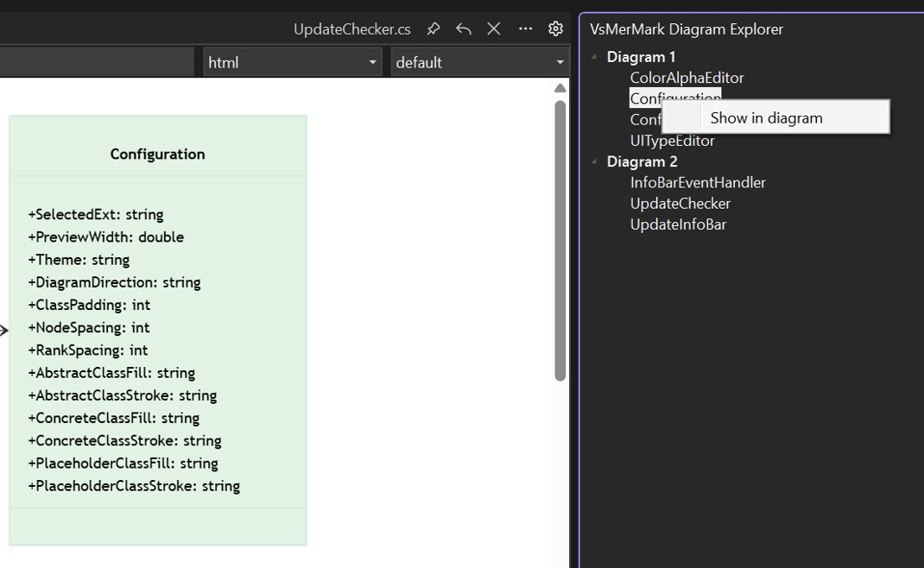Select ColorAlphaEditor in Diagram Explorer
The height and width of the screenshot is (568, 924).
point(687,78)
